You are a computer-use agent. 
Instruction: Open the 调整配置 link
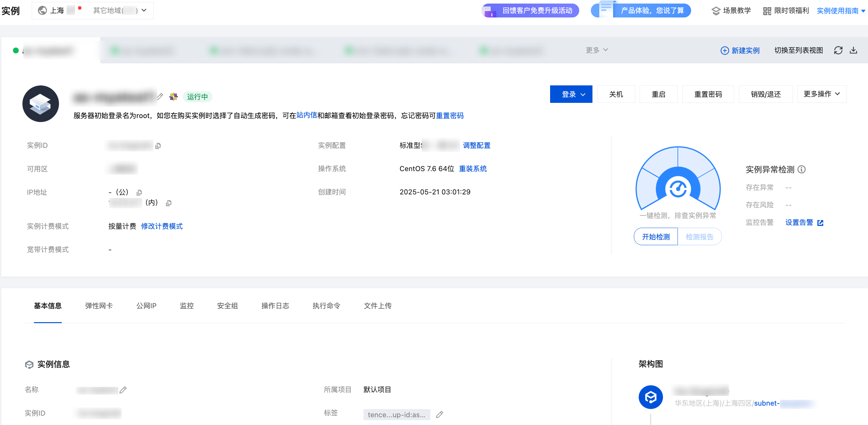[x=476, y=146]
